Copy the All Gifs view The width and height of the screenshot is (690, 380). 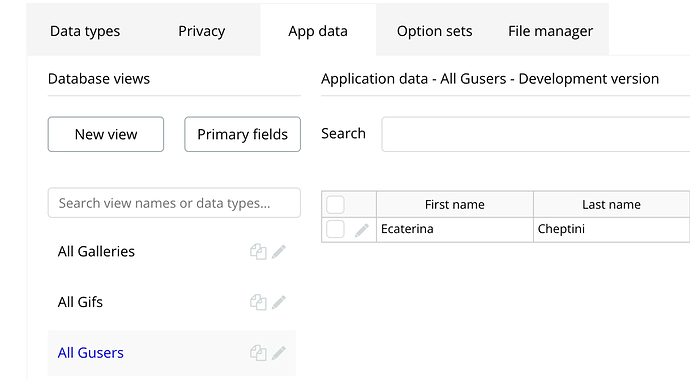(x=258, y=302)
